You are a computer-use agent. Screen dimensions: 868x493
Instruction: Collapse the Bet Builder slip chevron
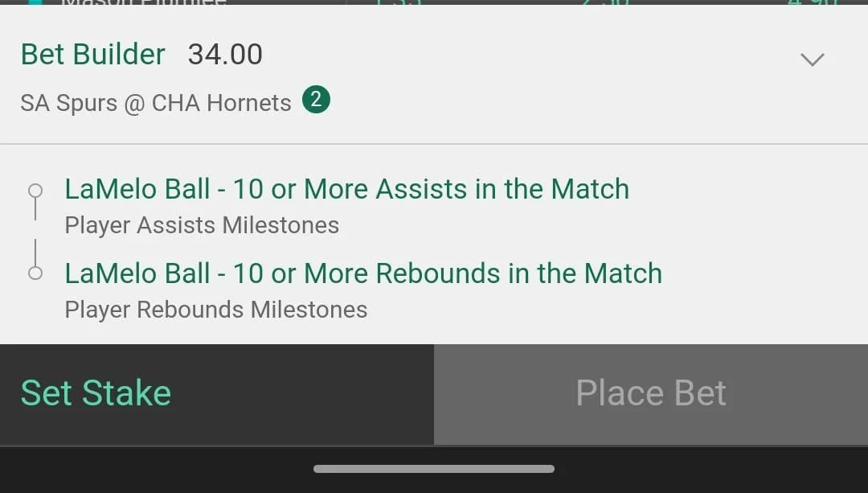click(812, 60)
